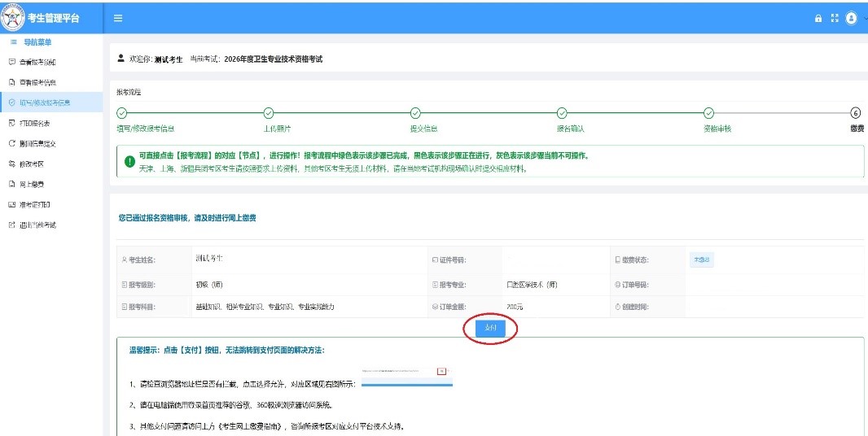Expand the user dropdown arrow beside avatar
This screenshot has height=436, width=868.
point(865,18)
